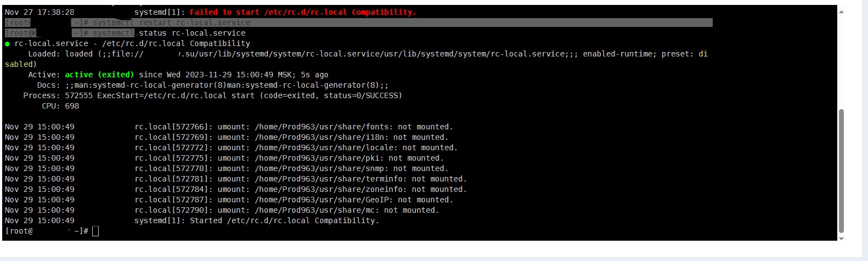Image resolution: width=868 pixels, height=261 pixels.
Task: Click the scrollbar up arrow
Action: click(841, 12)
